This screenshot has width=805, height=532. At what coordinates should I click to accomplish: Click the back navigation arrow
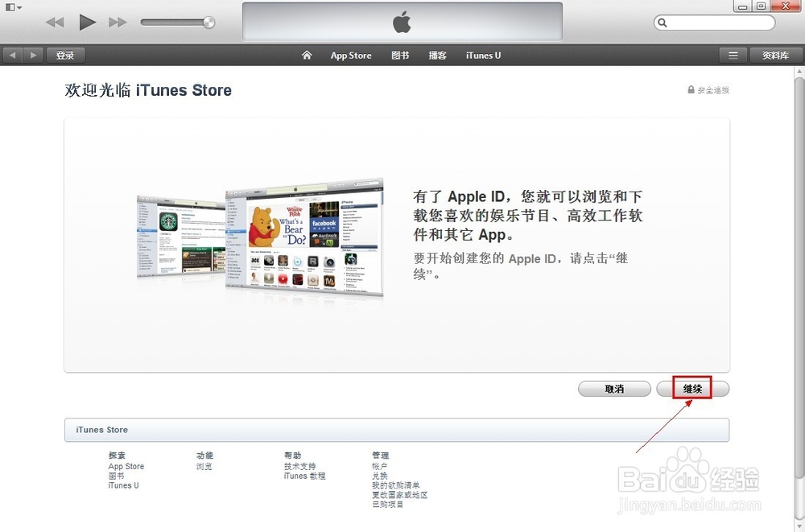pyautogui.click(x=12, y=55)
